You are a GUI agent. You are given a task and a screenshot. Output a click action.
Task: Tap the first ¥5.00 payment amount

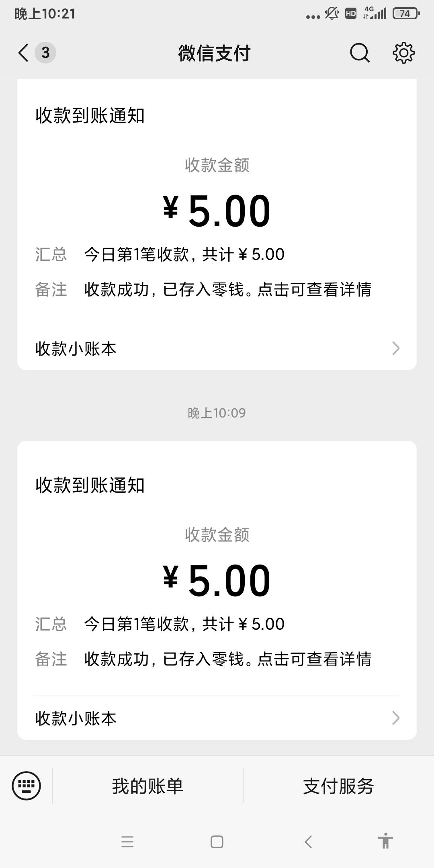click(217, 211)
